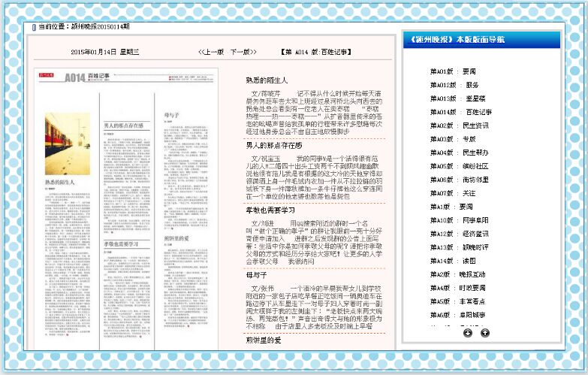Select 第A01版：要闻 in navigation list
The height and width of the screenshot is (375, 588).
(x=452, y=71)
